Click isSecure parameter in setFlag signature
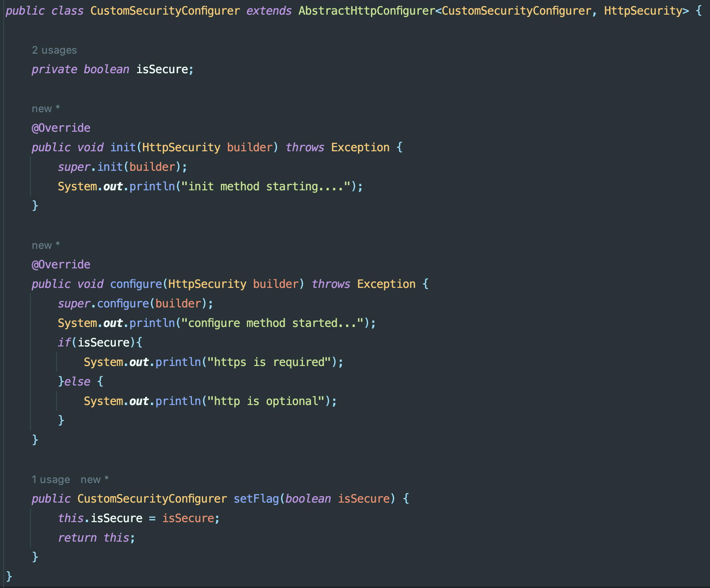Image resolution: width=710 pixels, height=588 pixels. pyautogui.click(x=364, y=499)
